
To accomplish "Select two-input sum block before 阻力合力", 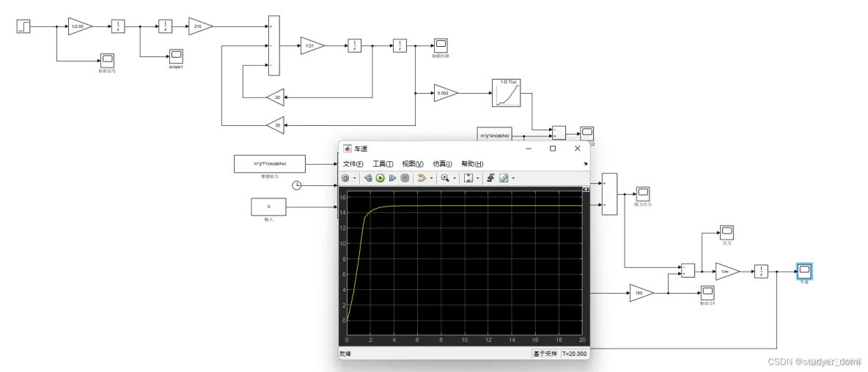I will point(609,194).
